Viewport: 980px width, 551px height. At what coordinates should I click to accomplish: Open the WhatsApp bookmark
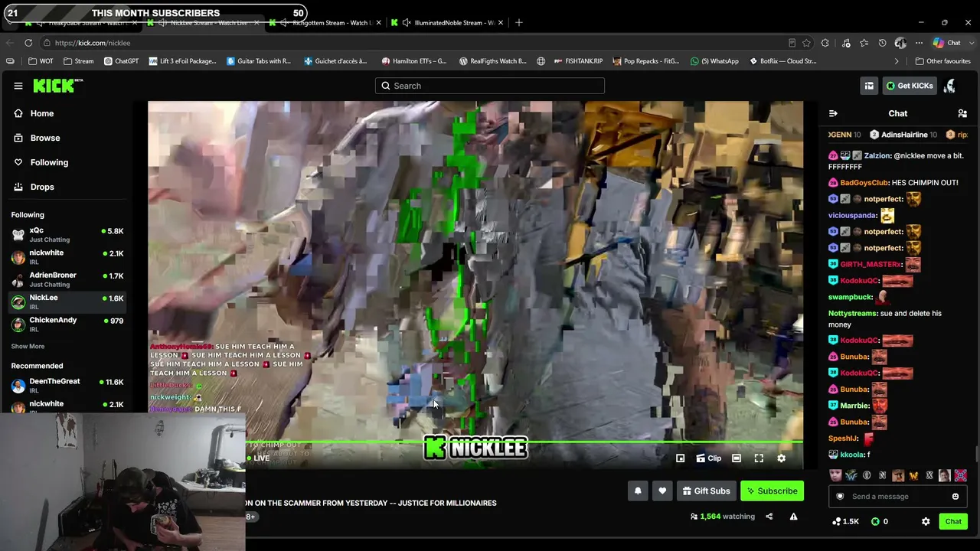[714, 61]
